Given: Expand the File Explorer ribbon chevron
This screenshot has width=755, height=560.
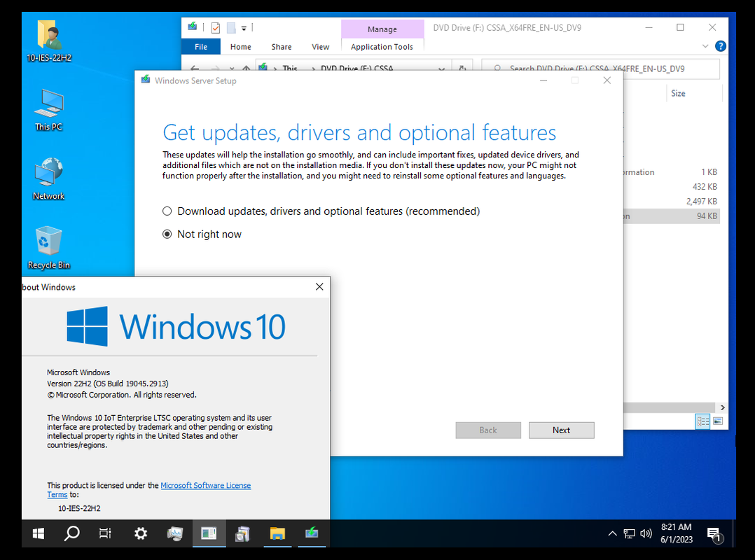Looking at the screenshot, I should coord(705,46).
